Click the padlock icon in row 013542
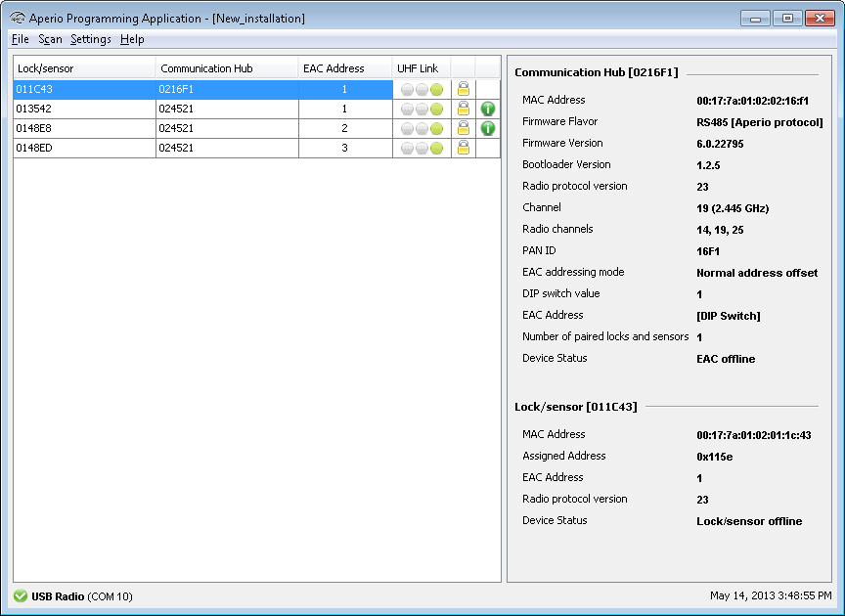Image resolution: width=845 pixels, height=616 pixels. point(463,109)
